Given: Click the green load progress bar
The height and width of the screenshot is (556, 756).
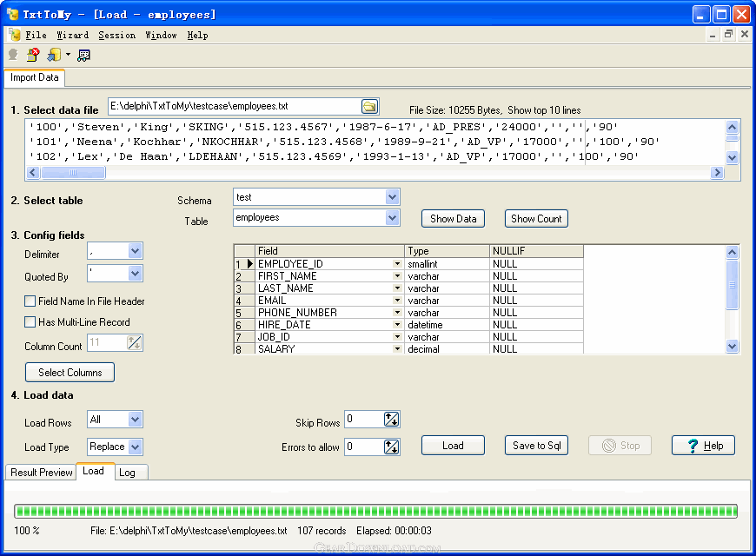Looking at the screenshot, I should click(375, 511).
